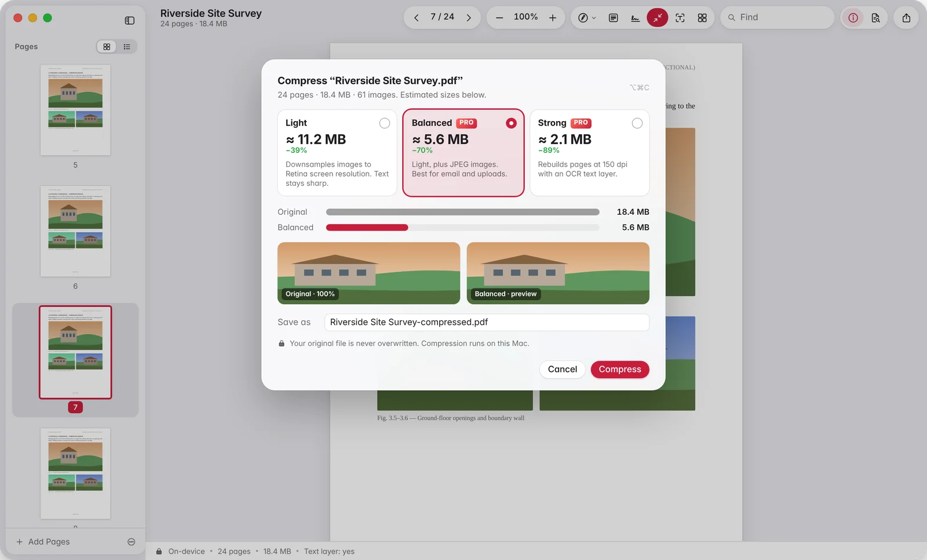Click the 100% zoom level value
Viewport: 927px width, 560px height.
(526, 17)
